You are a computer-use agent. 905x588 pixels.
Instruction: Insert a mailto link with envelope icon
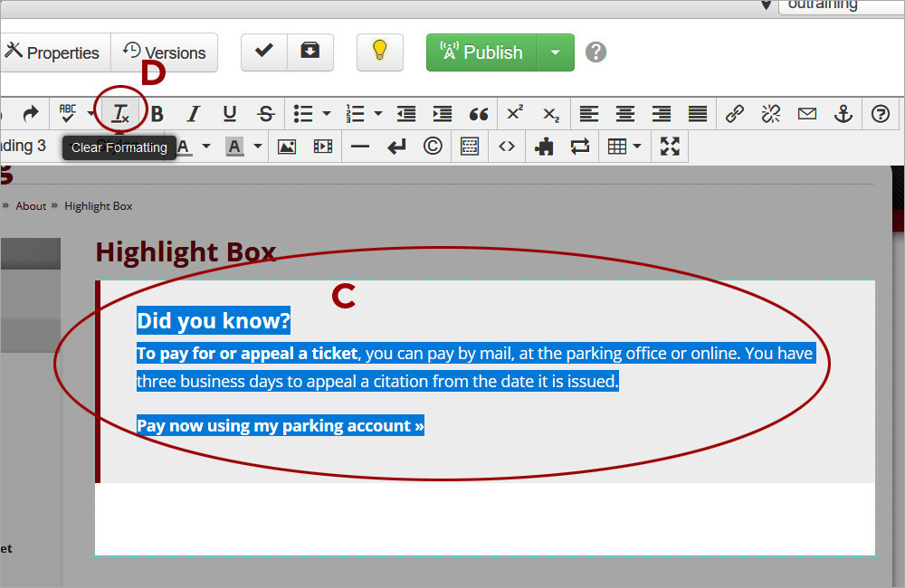click(807, 114)
